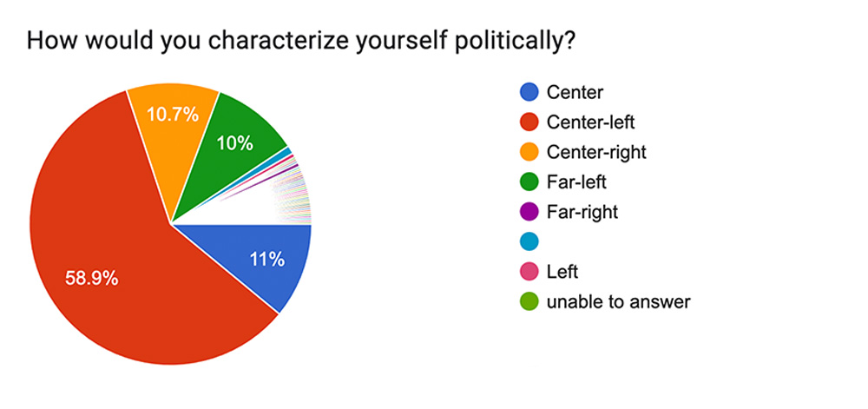Select the teal unlabeled legend dot
This screenshot has height=409, width=868.
tap(528, 241)
